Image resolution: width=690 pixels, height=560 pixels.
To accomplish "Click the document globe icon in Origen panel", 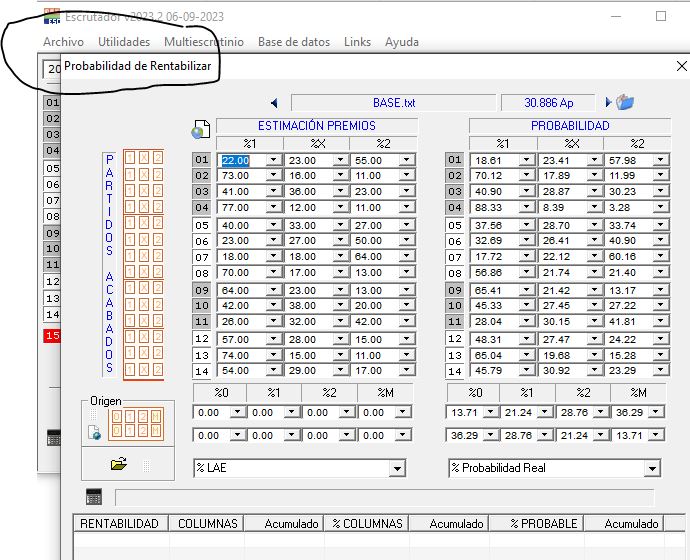I will [94, 432].
